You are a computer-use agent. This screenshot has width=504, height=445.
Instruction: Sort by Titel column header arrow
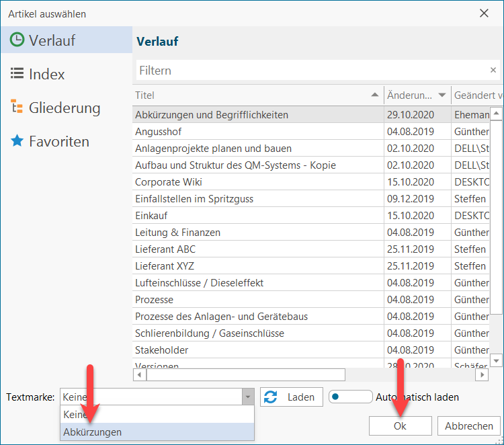click(x=375, y=95)
